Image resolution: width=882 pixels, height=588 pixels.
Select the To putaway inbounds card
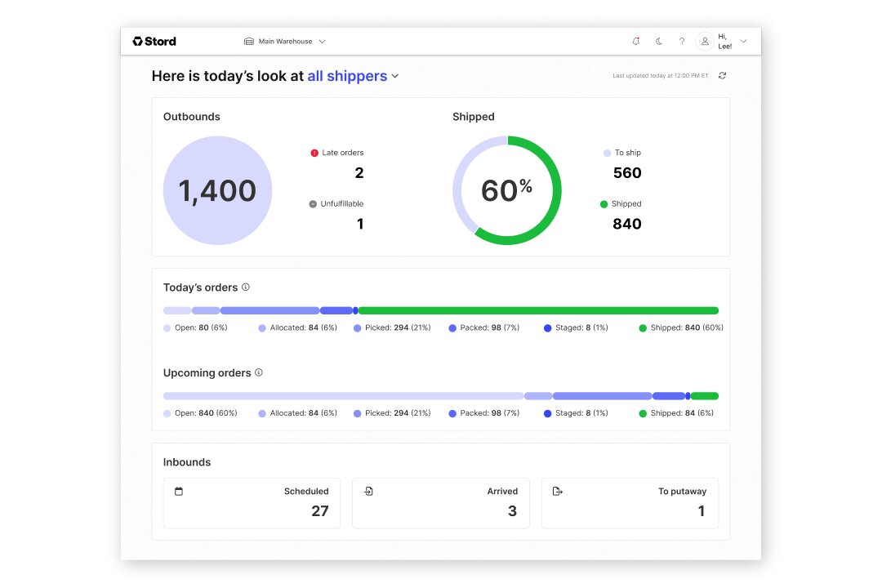click(x=630, y=502)
